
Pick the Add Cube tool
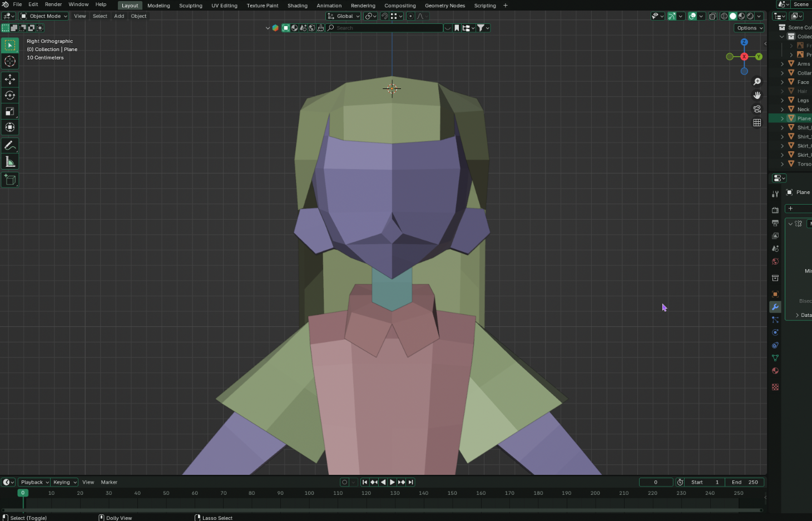pos(10,180)
